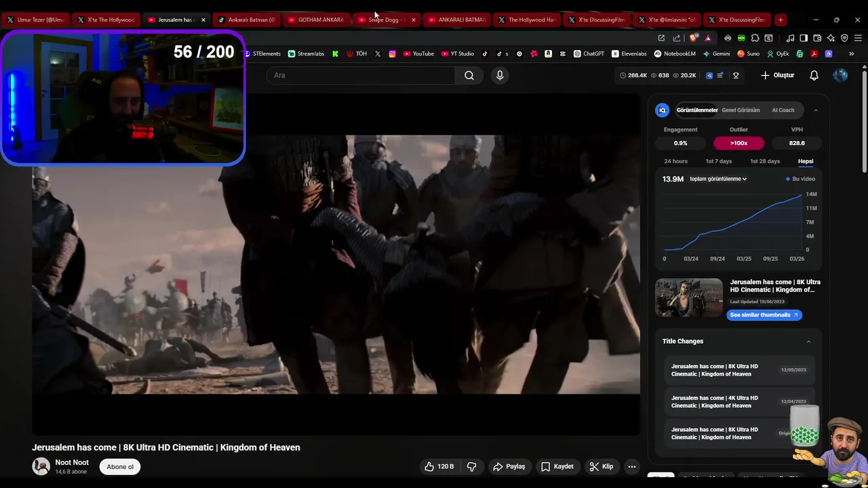This screenshot has height=488, width=868.
Task: Open the TÖH bookmark
Action: coord(357,54)
